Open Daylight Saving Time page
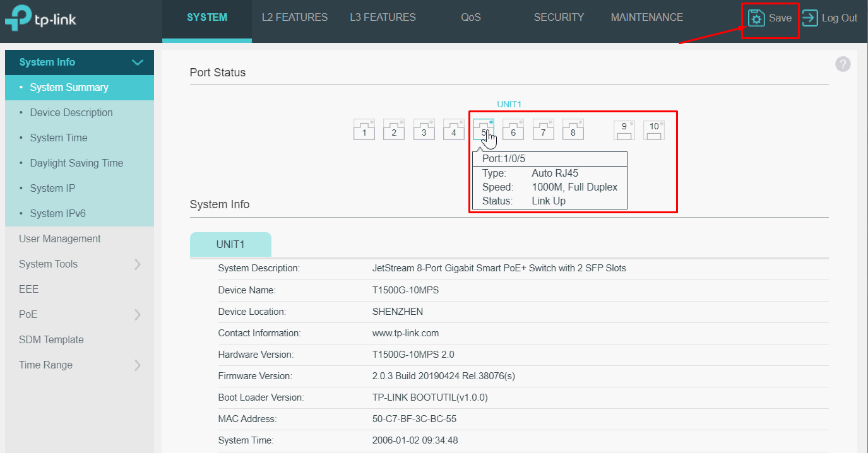The image size is (868, 453). (x=80, y=163)
